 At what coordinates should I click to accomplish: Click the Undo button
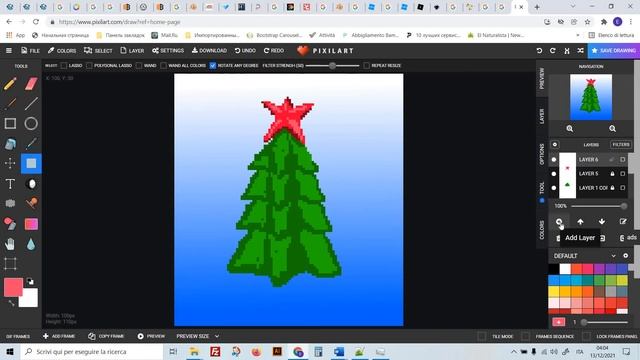(x=245, y=51)
